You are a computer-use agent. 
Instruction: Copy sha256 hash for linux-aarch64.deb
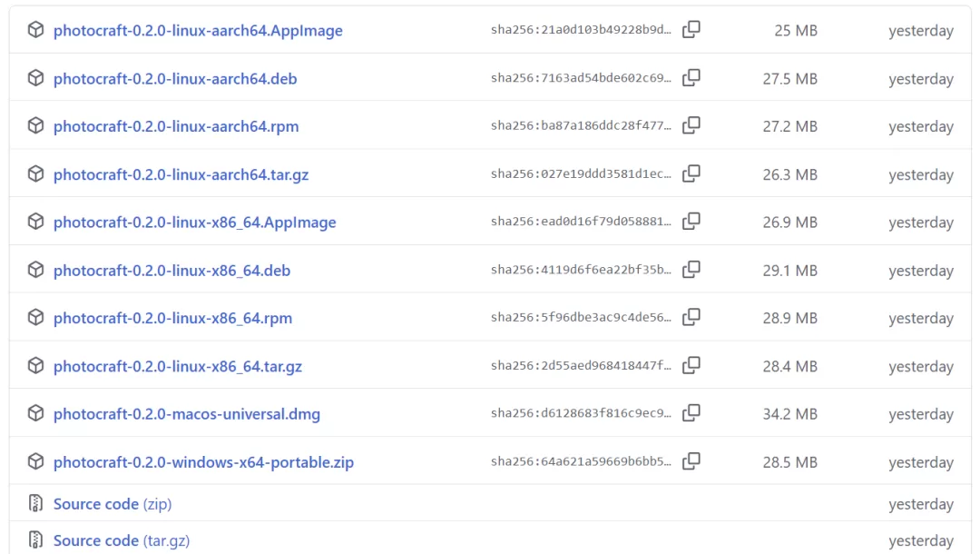pos(691,77)
